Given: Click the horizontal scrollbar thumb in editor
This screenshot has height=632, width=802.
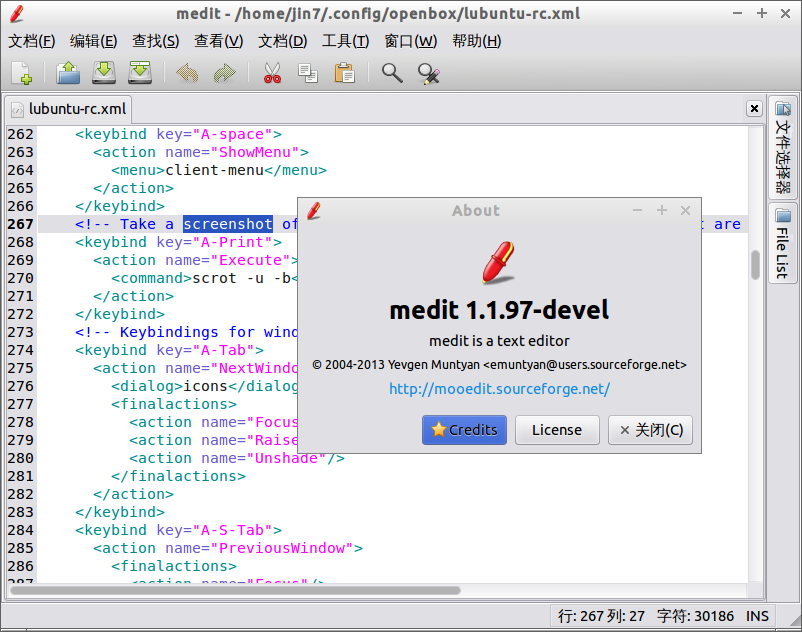Looking at the screenshot, I should [235, 591].
